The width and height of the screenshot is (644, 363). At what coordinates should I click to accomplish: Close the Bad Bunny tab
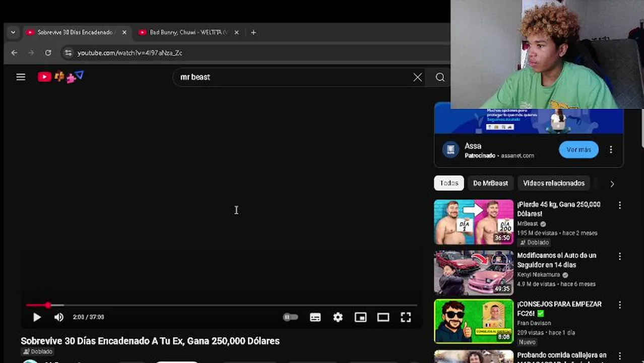236,32
